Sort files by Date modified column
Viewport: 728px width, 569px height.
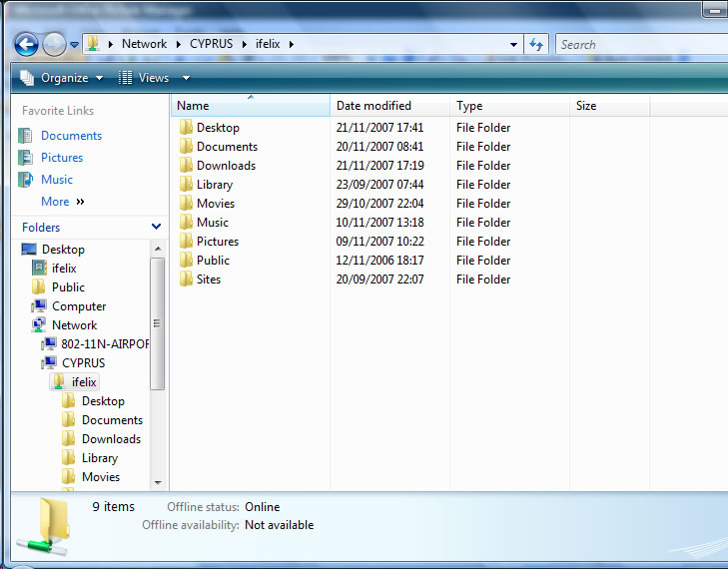click(x=373, y=106)
